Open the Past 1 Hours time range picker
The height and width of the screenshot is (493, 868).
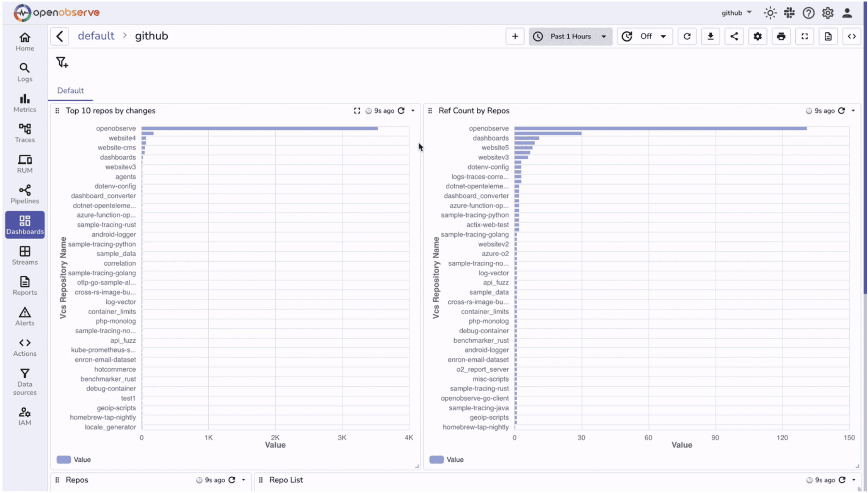(x=570, y=36)
